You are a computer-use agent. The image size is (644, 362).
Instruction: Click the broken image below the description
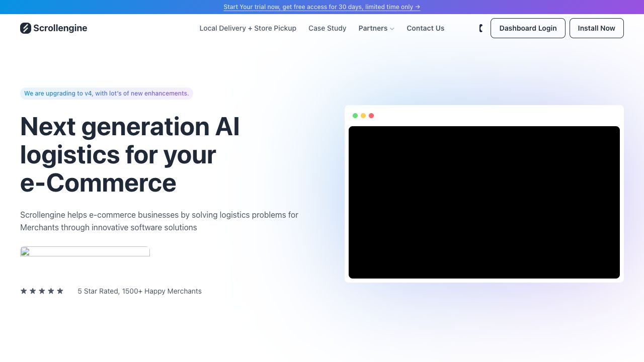coord(85,251)
